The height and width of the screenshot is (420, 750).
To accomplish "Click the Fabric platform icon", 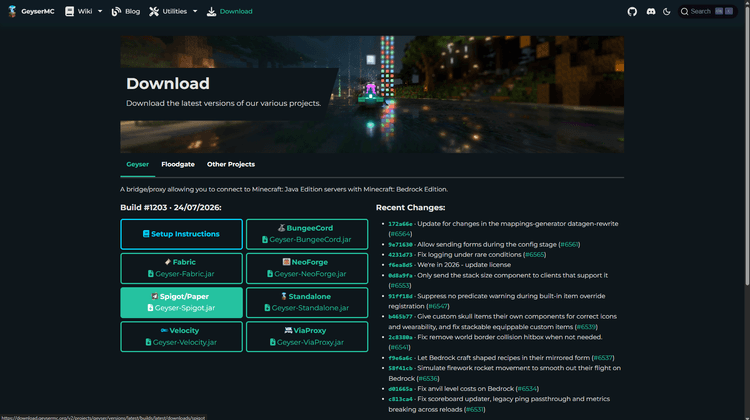I will pyautogui.click(x=167, y=262).
